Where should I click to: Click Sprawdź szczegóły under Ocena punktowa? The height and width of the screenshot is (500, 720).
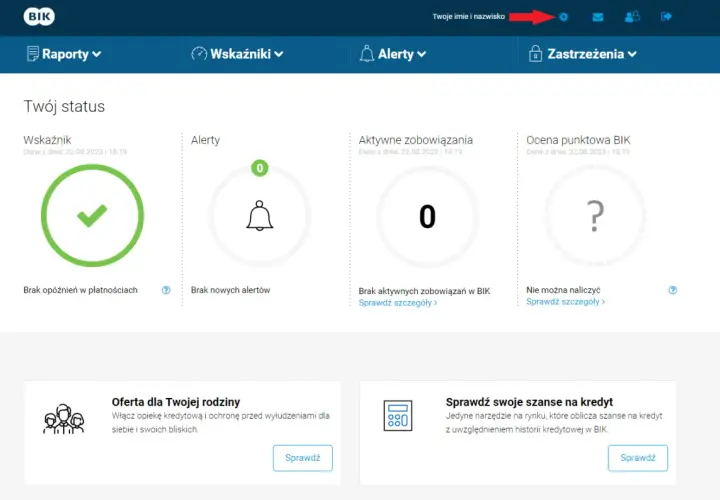565,302
